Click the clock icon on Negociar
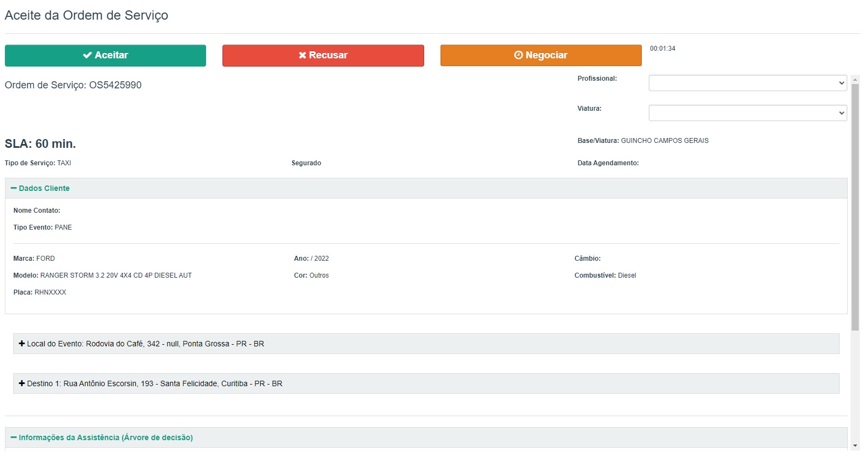This screenshot has width=868, height=456. (x=519, y=55)
